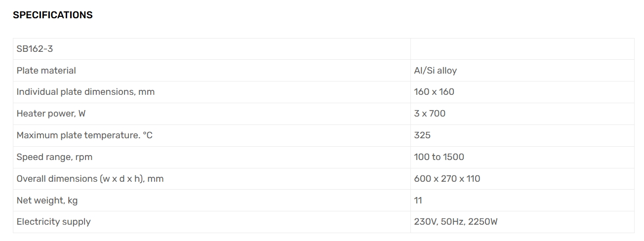644x241 pixels.
Task: Click the Plate material label
Action: pyautogui.click(x=46, y=71)
